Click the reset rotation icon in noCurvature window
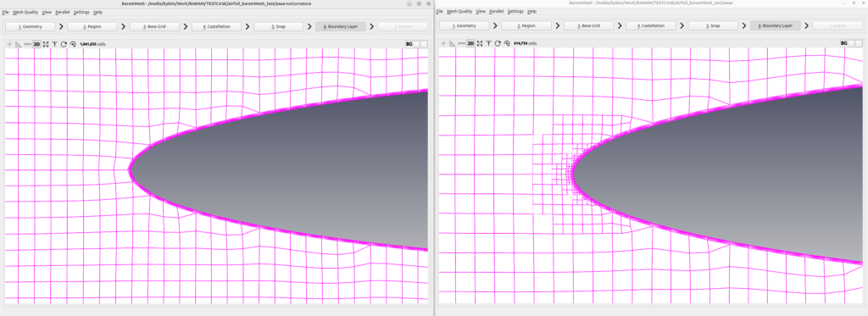 coord(73,44)
